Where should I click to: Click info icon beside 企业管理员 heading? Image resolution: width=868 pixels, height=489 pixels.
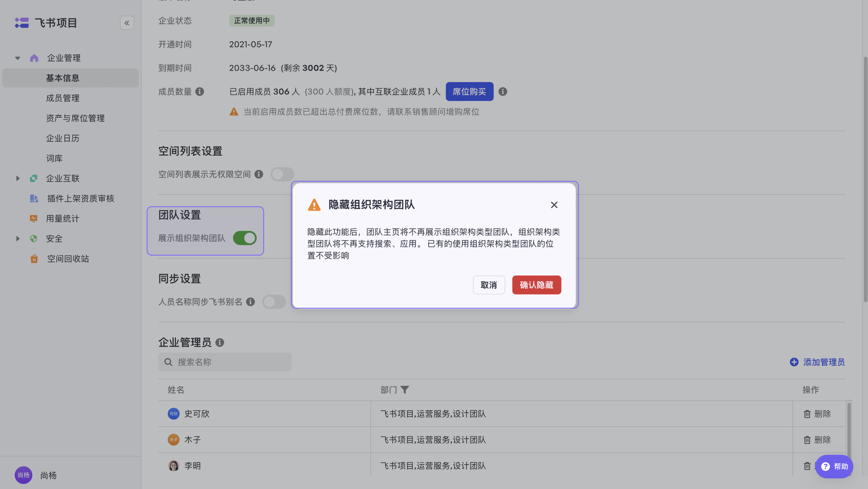click(x=219, y=342)
